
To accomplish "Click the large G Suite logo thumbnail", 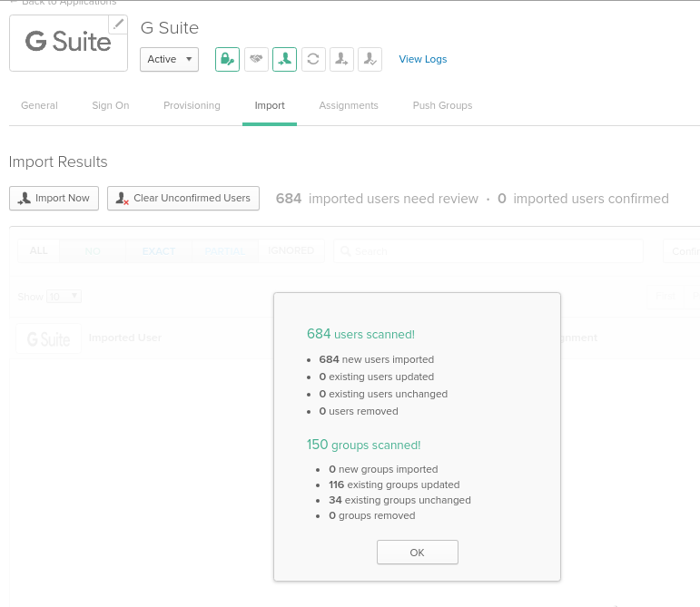I will [x=68, y=43].
